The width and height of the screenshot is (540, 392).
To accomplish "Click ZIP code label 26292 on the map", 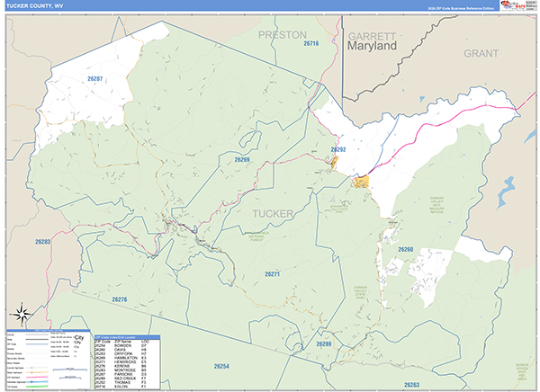I will [x=338, y=149].
